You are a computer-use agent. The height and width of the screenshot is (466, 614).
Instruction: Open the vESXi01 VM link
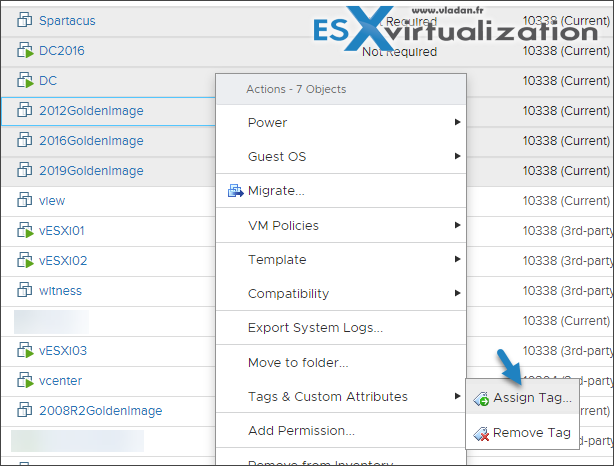coord(61,231)
